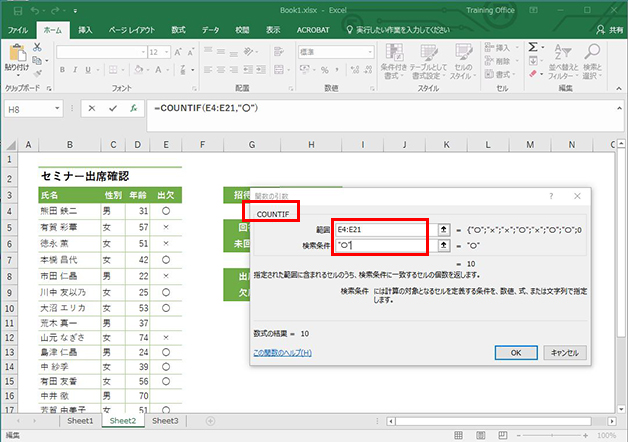Click the AutoSum sigma icon
This screenshot has width=628, height=442.
pyautogui.click(x=533, y=46)
